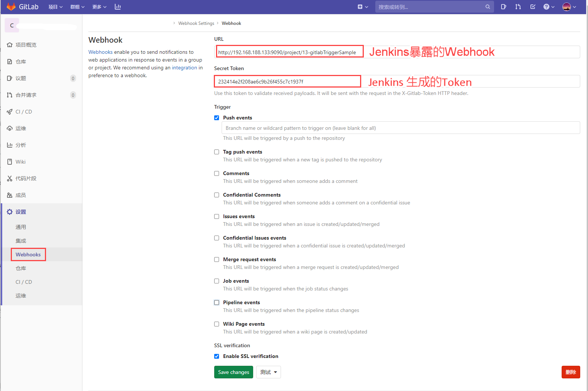Click the CI / CD rocket icon
Screen dimensions: 588x391
tap(10, 112)
